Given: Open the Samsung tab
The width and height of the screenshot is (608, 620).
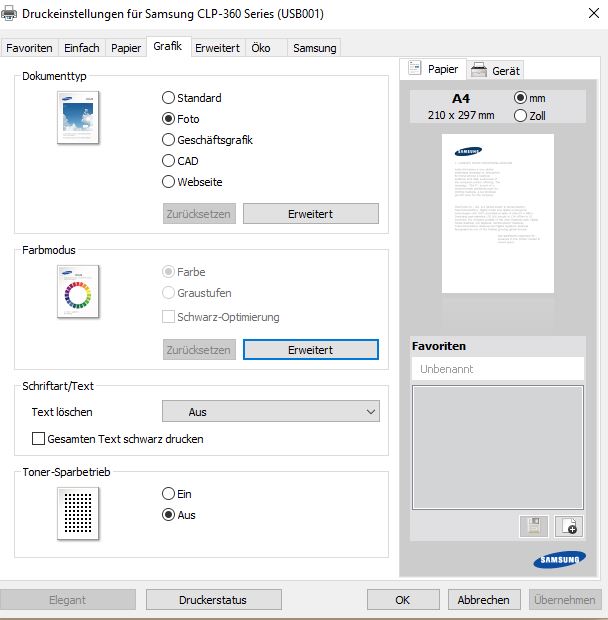Looking at the screenshot, I should pos(315,48).
